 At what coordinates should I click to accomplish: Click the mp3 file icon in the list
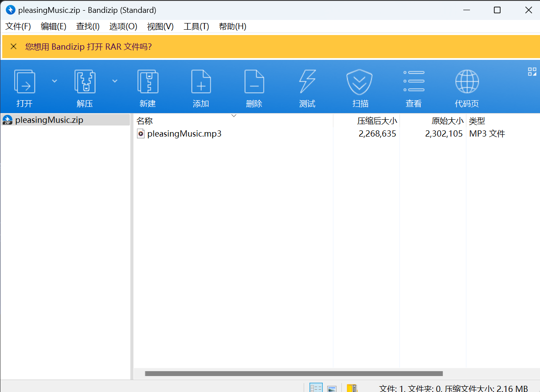click(x=141, y=133)
